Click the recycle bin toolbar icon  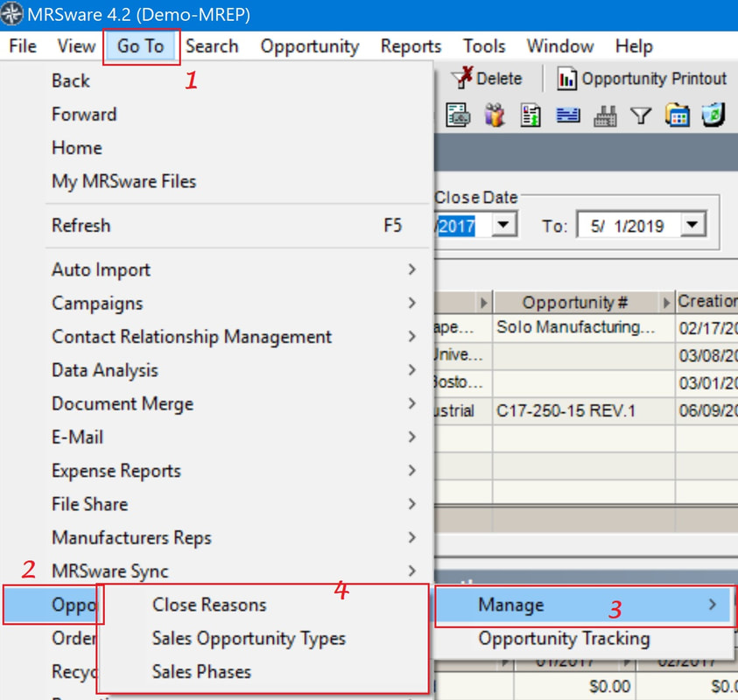(713, 115)
